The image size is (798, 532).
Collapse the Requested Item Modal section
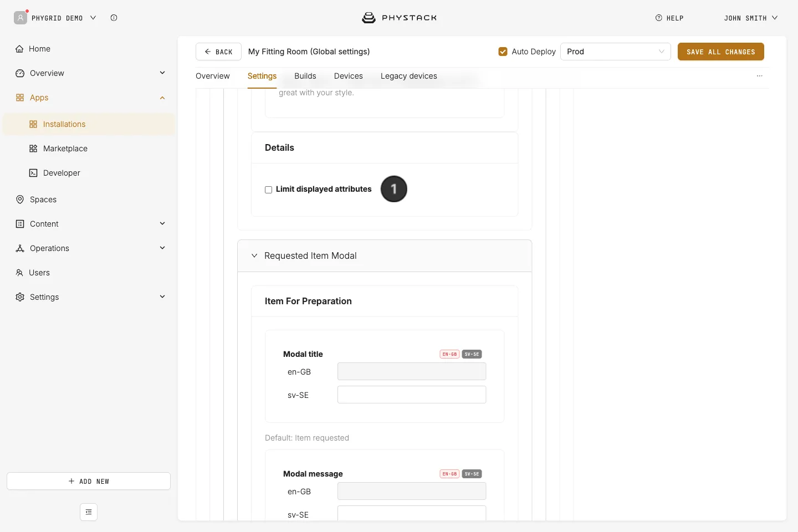(254, 255)
